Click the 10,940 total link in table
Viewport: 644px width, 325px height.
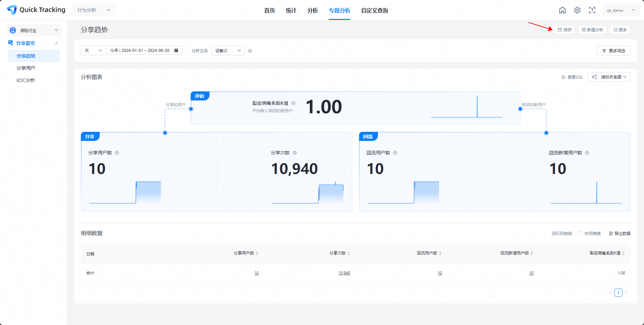click(x=344, y=273)
